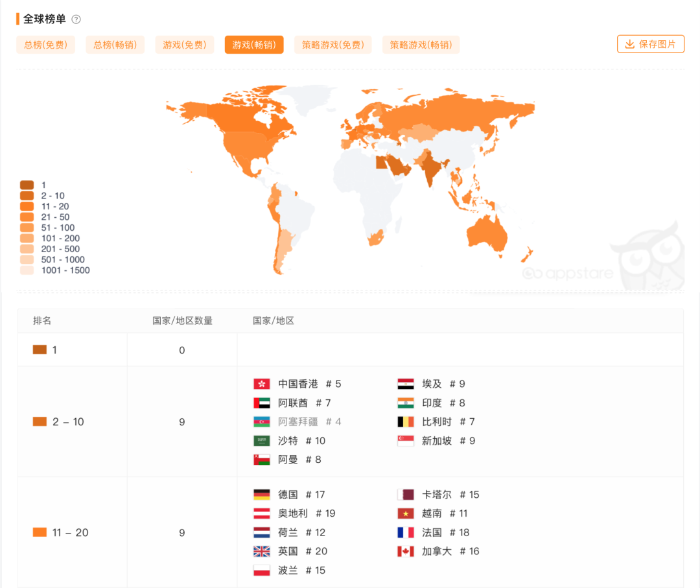Click the 加拿大 flag icon

(406, 552)
